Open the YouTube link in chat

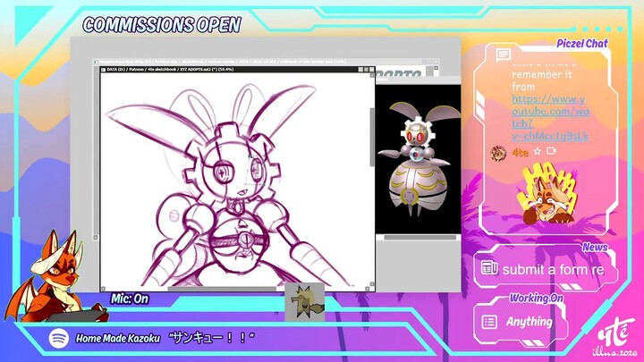(550, 118)
